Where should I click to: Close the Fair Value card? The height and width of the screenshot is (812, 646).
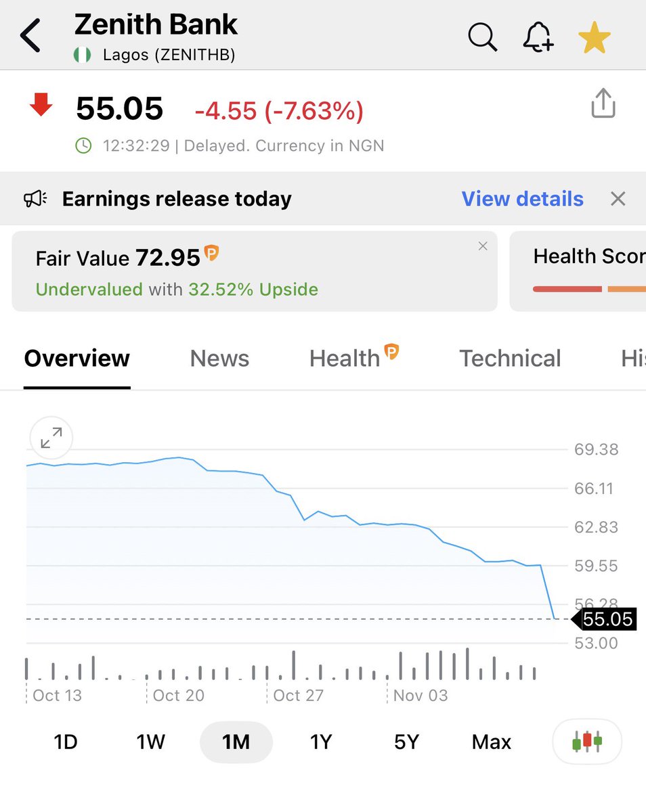[x=483, y=246]
